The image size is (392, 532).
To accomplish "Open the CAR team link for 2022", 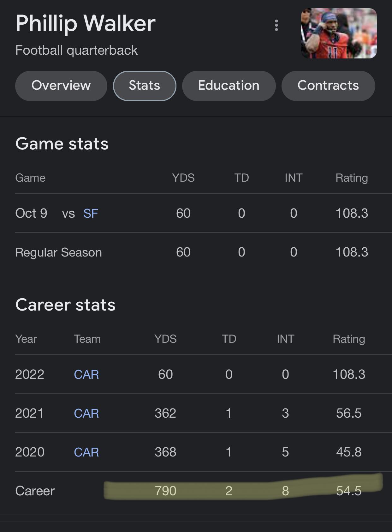I will click(x=86, y=374).
